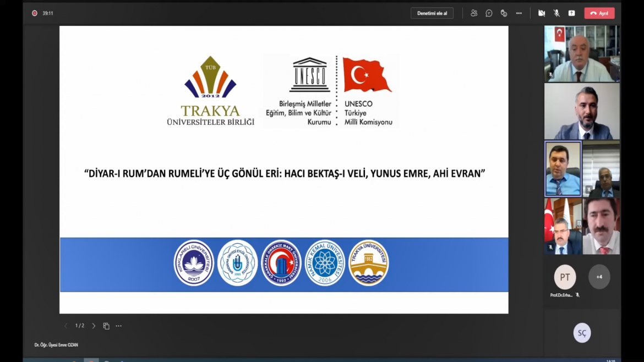The image size is (644, 362).
Task: Click the Trakya Üniversitesi bridge seal
Action: (x=368, y=263)
